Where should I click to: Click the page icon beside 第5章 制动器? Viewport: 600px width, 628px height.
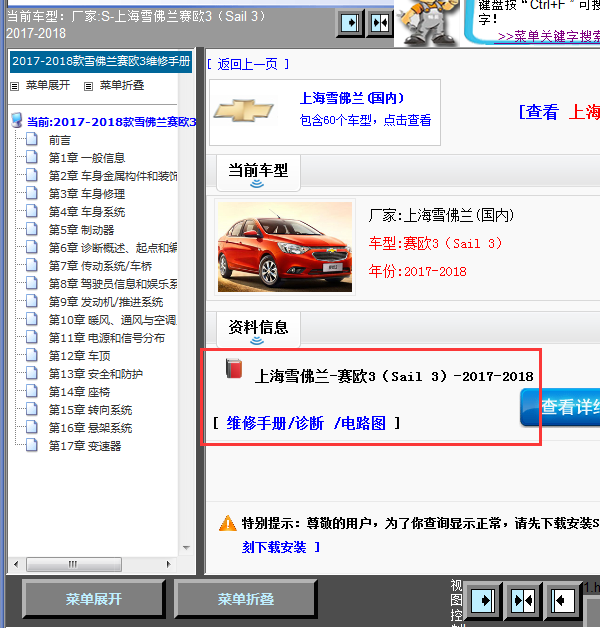[32, 229]
